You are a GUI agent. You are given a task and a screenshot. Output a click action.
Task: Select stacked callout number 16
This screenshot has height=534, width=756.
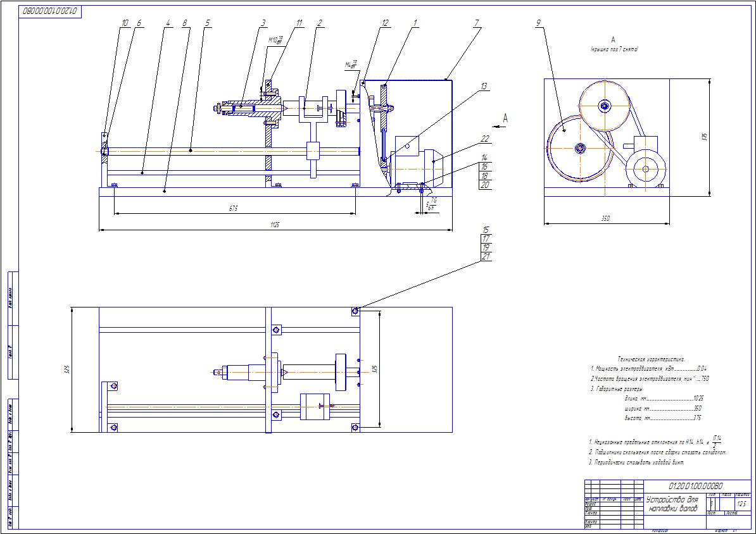tap(484, 166)
